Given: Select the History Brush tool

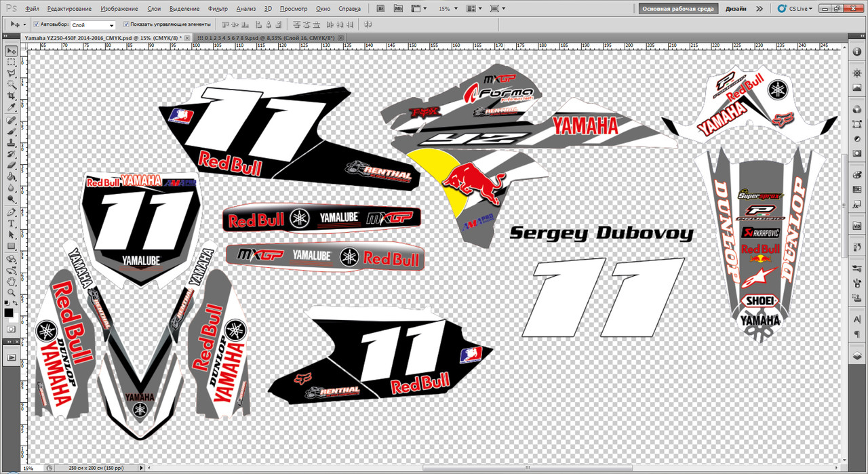Looking at the screenshot, I should click(x=12, y=155).
